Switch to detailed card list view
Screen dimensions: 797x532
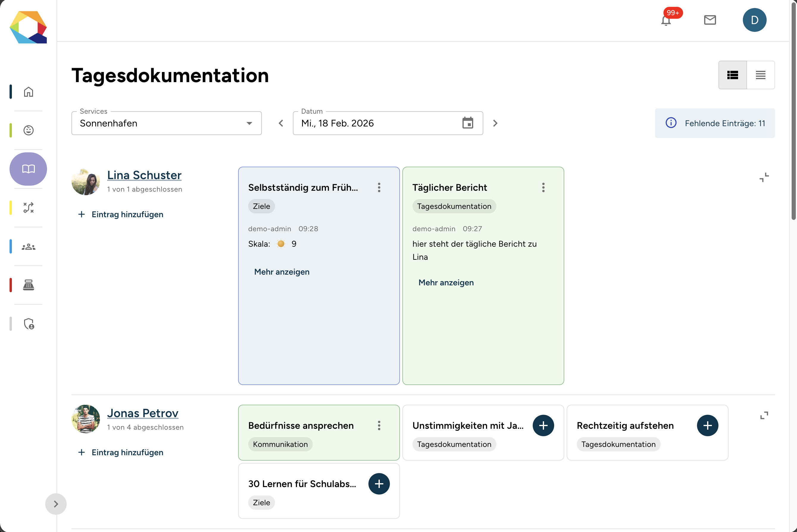pyautogui.click(x=732, y=75)
